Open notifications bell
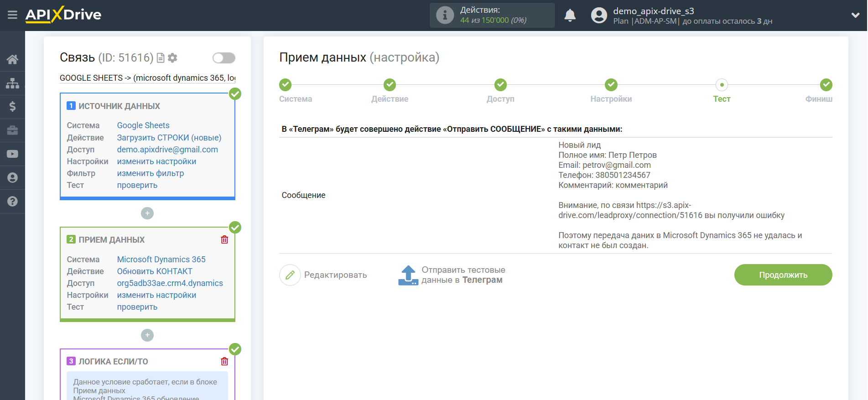This screenshot has width=868, height=400. [570, 16]
